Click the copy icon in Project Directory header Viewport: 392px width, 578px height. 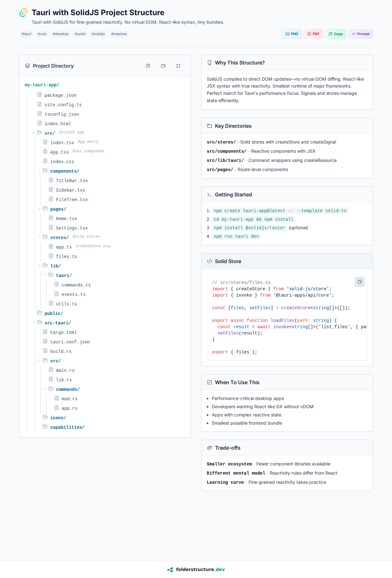148,66
